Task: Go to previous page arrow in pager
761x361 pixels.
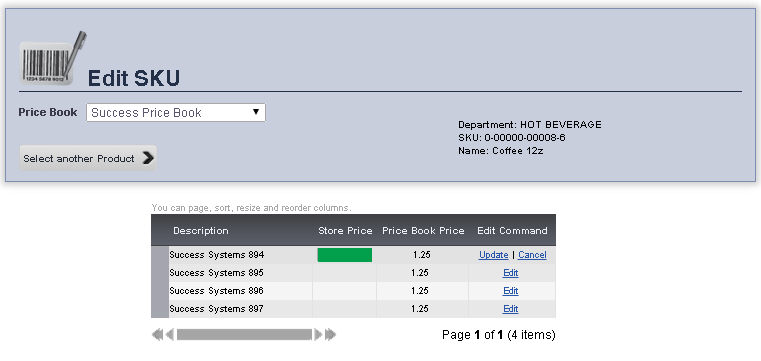Action: click(169, 335)
